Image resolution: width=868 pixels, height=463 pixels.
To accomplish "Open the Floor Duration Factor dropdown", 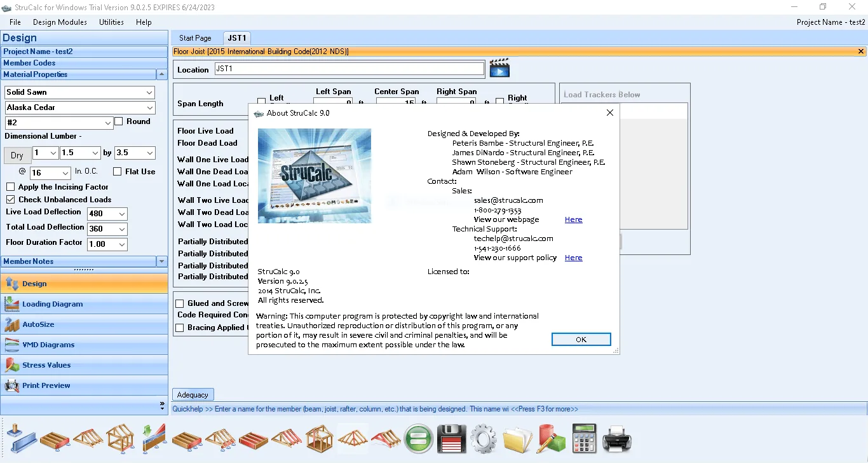I will pyautogui.click(x=122, y=244).
